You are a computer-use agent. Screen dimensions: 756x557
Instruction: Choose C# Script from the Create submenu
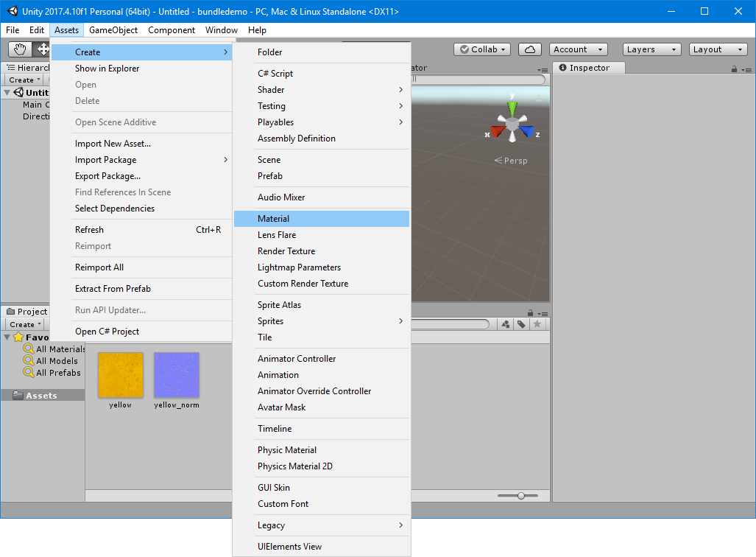click(x=322, y=74)
